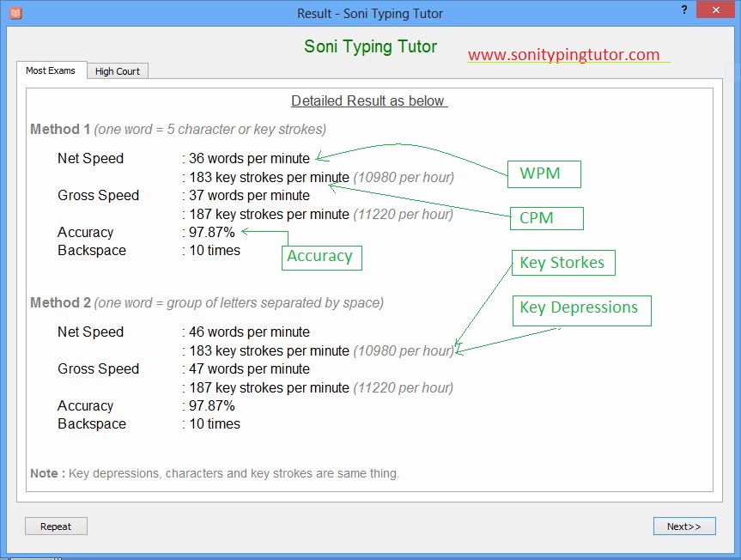Click the green 'Soni Typing Tutor' heading
741x560 pixels.
pos(370,46)
